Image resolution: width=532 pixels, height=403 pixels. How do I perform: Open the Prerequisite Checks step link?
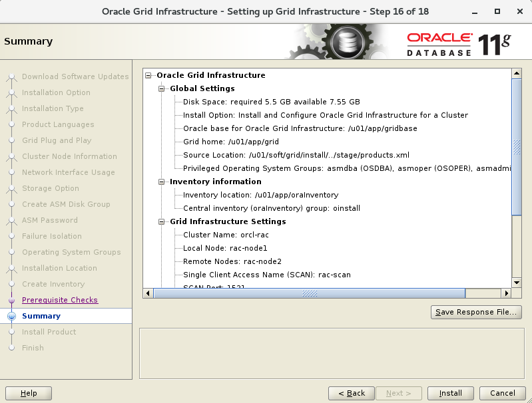pos(60,300)
